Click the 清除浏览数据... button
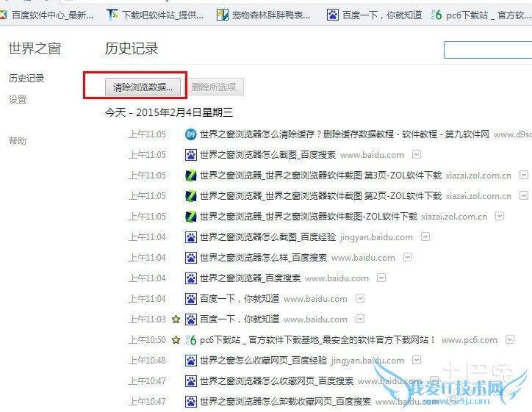The width and height of the screenshot is (532, 412). pos(143,87)
